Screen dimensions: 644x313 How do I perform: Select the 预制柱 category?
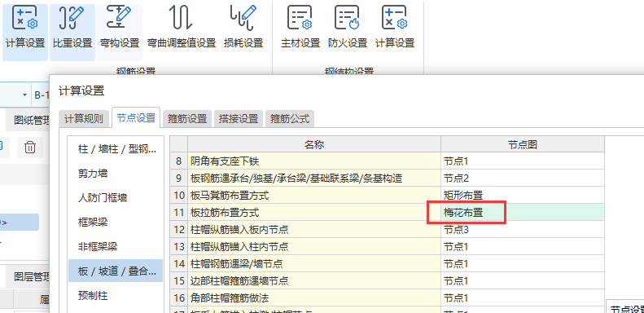coord(116,295)
